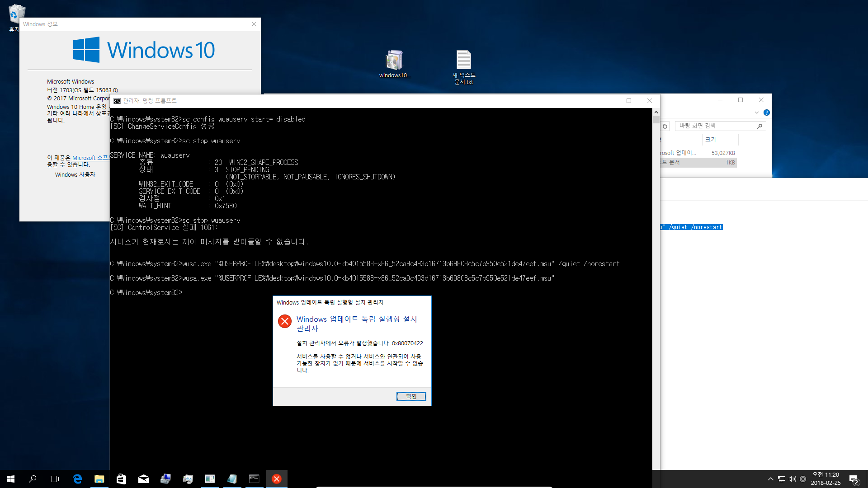Maximize the Command Prompt window
This screenshot has width=868, height=488.
tap(629, 101)
